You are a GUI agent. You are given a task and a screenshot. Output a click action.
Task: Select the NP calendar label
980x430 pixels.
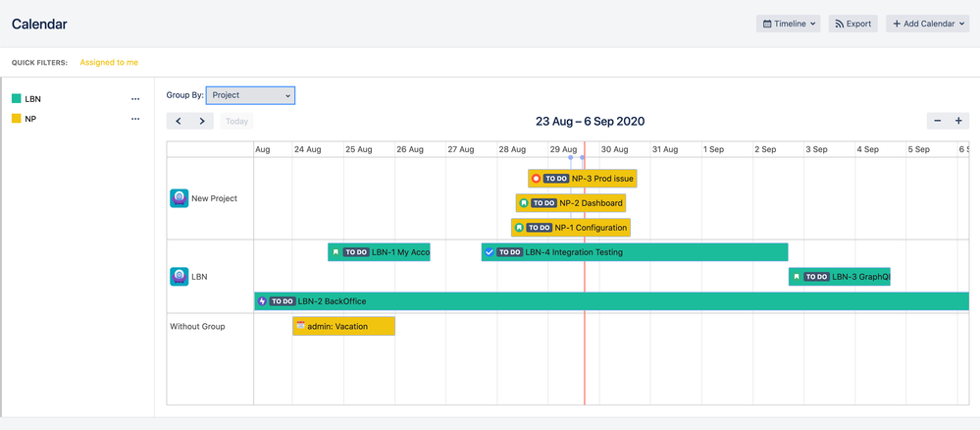coord(30,118)
